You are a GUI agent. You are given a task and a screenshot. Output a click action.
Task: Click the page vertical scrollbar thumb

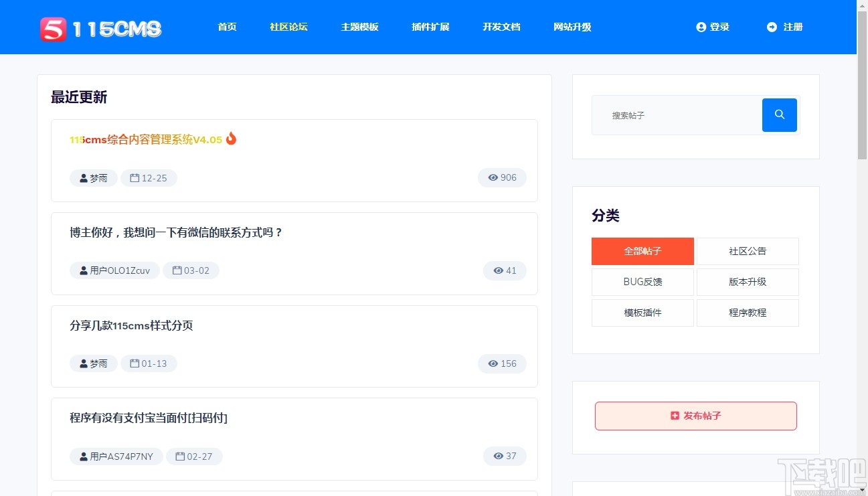pyautogui.click(x=863, y=86)
